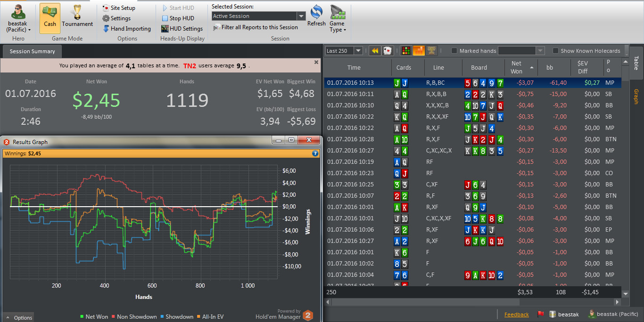Screen dimensions: 644x322
Task: Open the Graph side tab
Action: (636, 96)
